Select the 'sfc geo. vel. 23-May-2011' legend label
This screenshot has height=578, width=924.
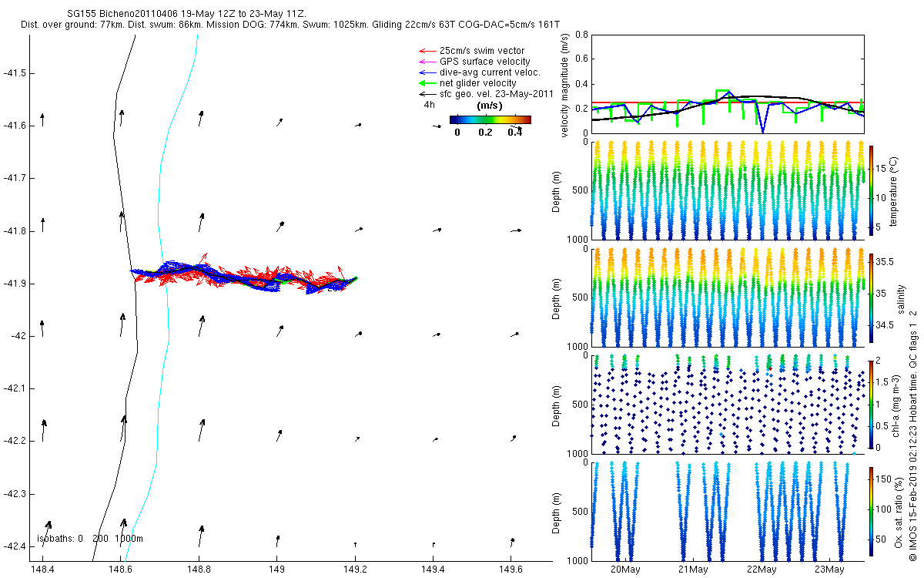coord(497,94)
